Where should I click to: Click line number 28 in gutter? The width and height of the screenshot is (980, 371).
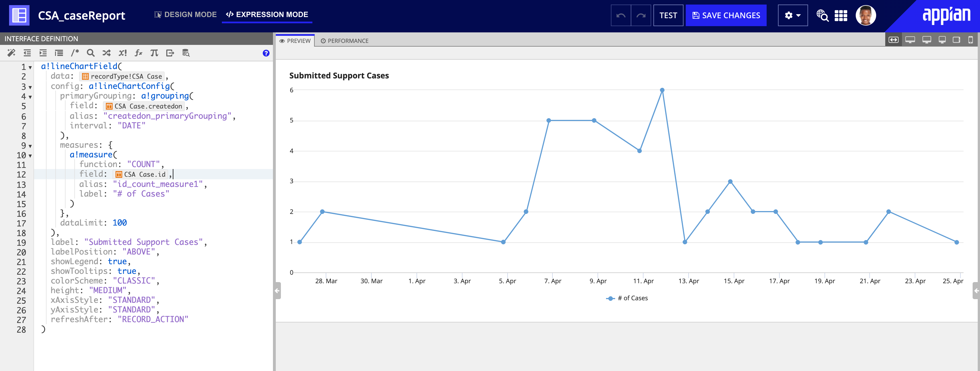coord(21,330)
